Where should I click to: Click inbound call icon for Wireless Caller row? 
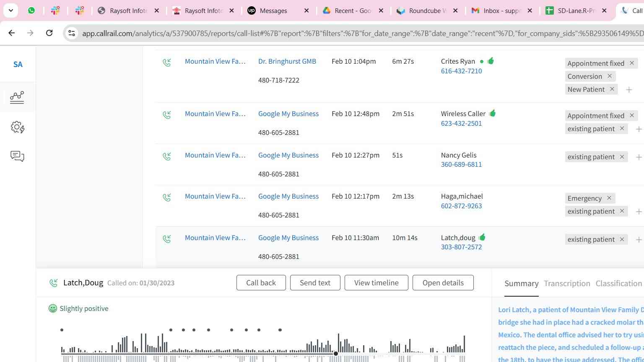tap(167, 115)
